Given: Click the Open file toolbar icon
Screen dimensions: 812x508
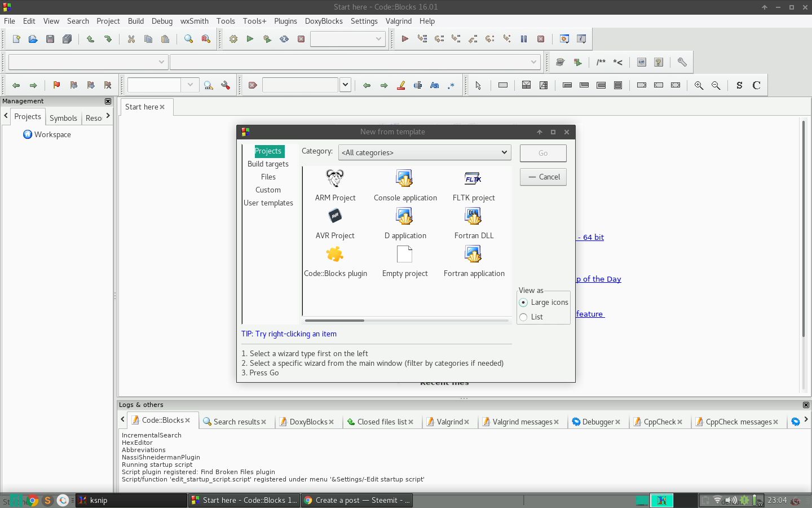Looking at the screenshot, I should pos(33,39).
